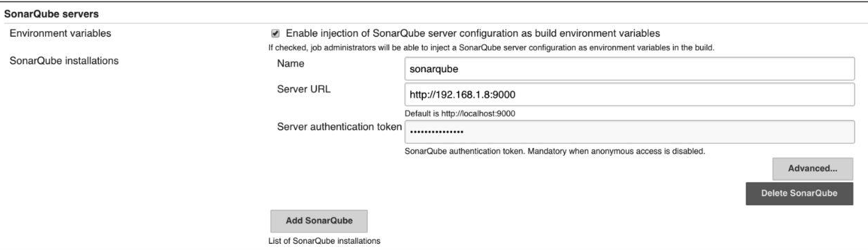Click the Add SonarQube button

[319, 221]
